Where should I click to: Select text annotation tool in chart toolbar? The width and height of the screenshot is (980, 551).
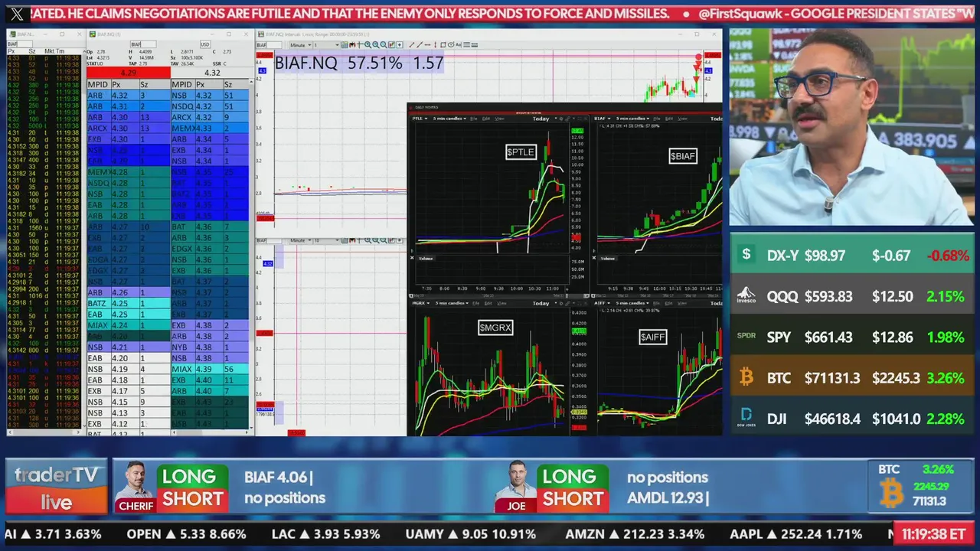[459, 44]
